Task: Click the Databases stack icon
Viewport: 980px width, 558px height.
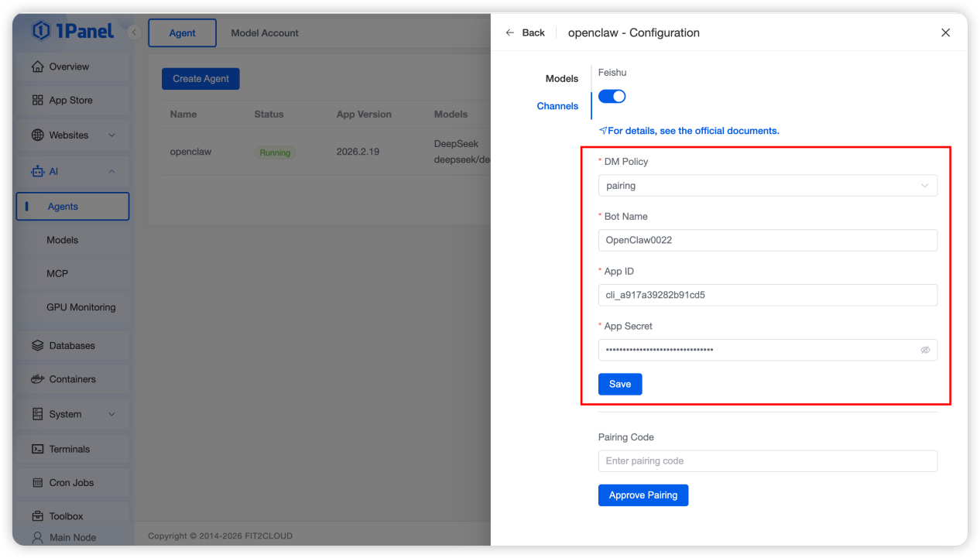Action: coord(37,346)
